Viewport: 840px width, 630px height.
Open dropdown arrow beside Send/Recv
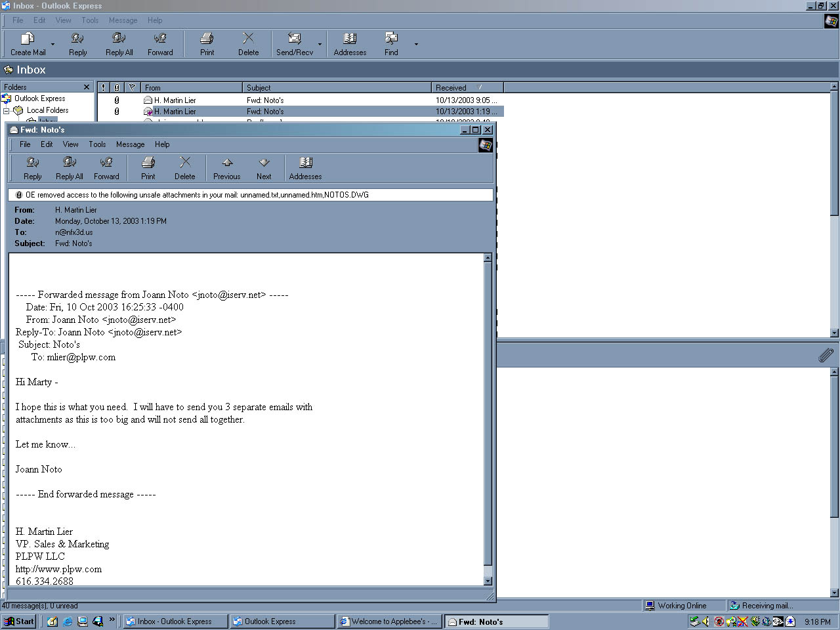(320, 45)
